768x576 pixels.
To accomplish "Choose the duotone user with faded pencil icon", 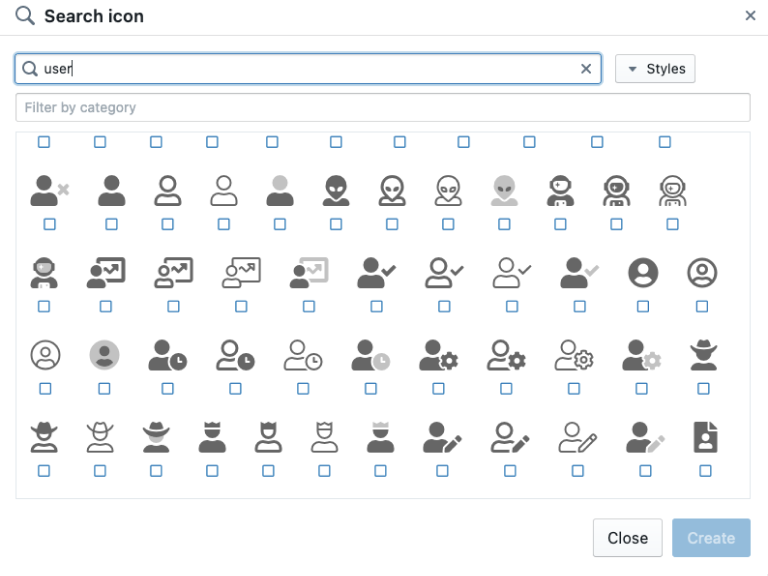I will point(646,437).
